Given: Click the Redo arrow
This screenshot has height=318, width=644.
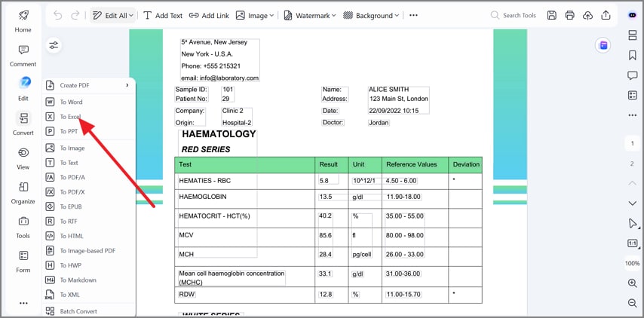Looking at the screenshot, I should click(x=75, y=16).
